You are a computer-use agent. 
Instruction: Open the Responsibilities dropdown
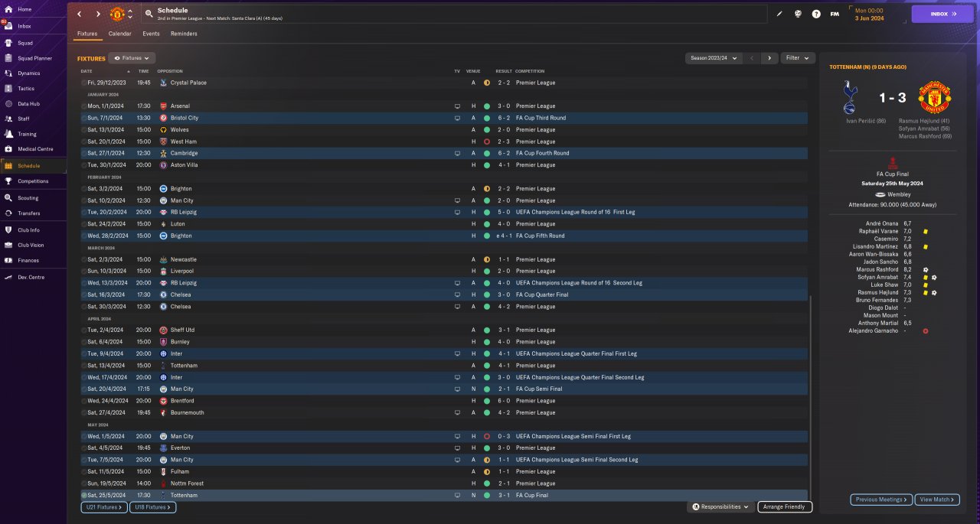pos(720,506)
